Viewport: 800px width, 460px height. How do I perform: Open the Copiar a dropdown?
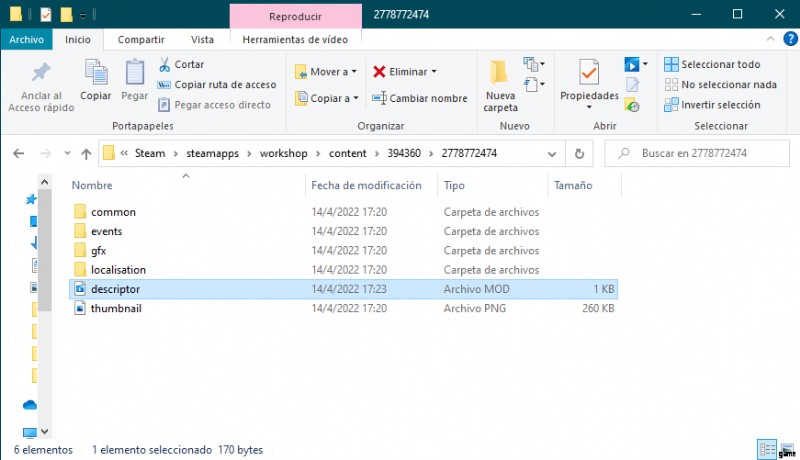point(328,98)
